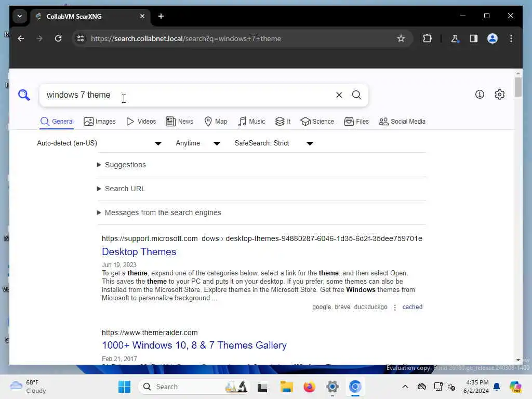The image size is (532, 399).
Task: Select the General search category
Action: click(57, 122)
